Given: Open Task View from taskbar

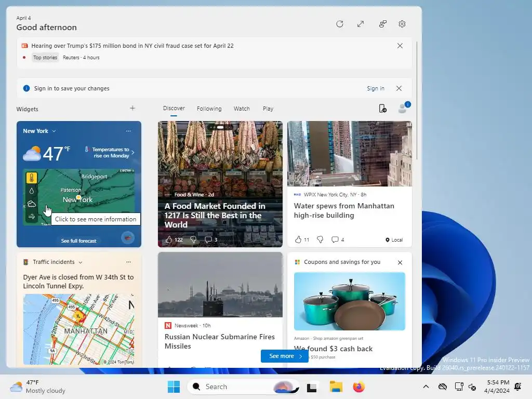Looking at the screenshot, I should coord(312,387).
